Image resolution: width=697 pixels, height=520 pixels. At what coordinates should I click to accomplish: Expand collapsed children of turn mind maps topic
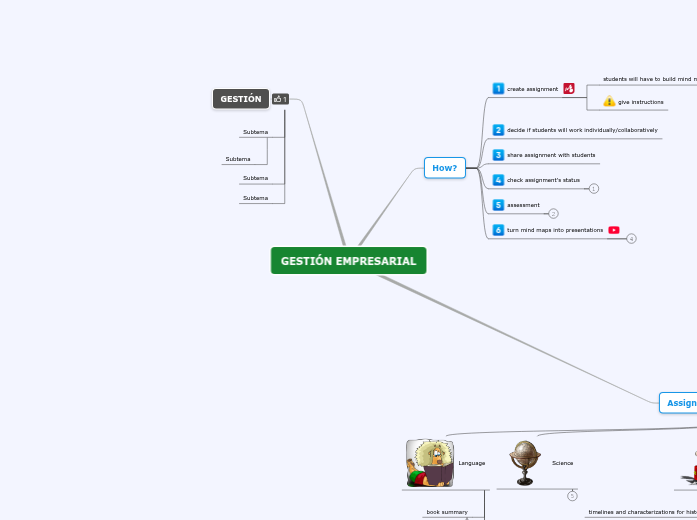(632, 239)
